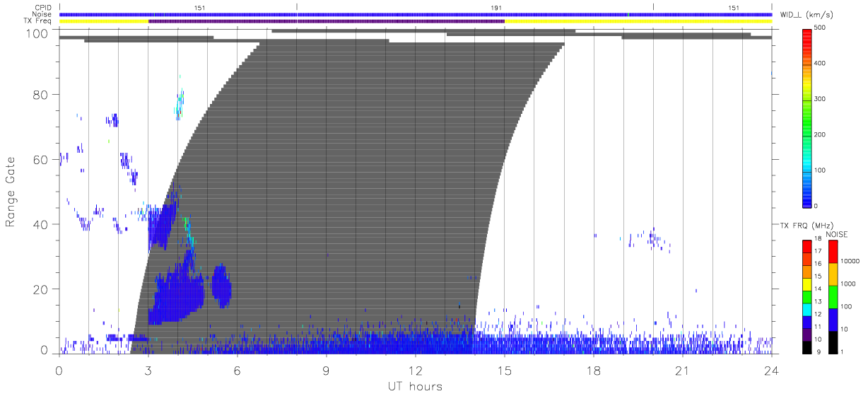Click the 80 tick on the Range Gate axis
Screen dimensions: 868x401
coord(42,94)
